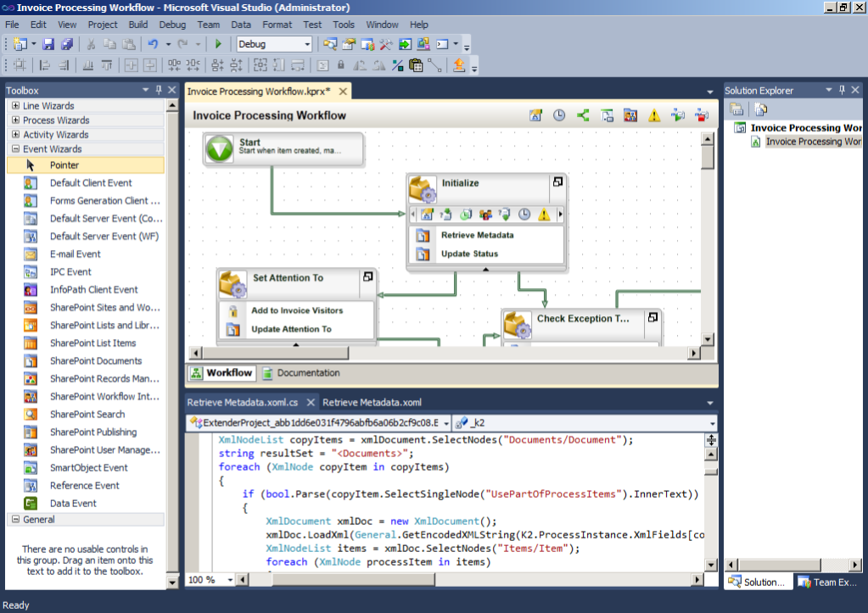This screenshot has height=613, width=868.
Task: Open the File menu
Action: click(12, 25)
